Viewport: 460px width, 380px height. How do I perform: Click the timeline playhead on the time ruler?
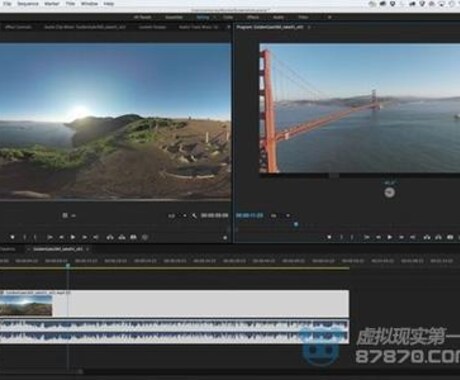68,266
